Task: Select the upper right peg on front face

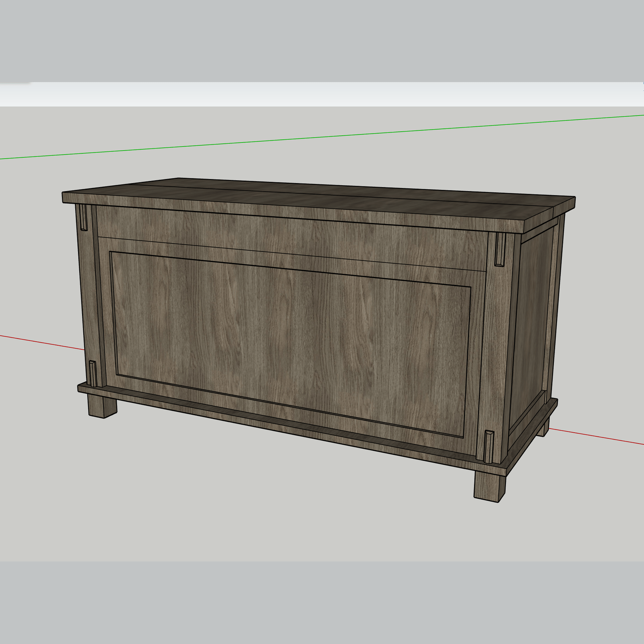Action: [500, 249]
